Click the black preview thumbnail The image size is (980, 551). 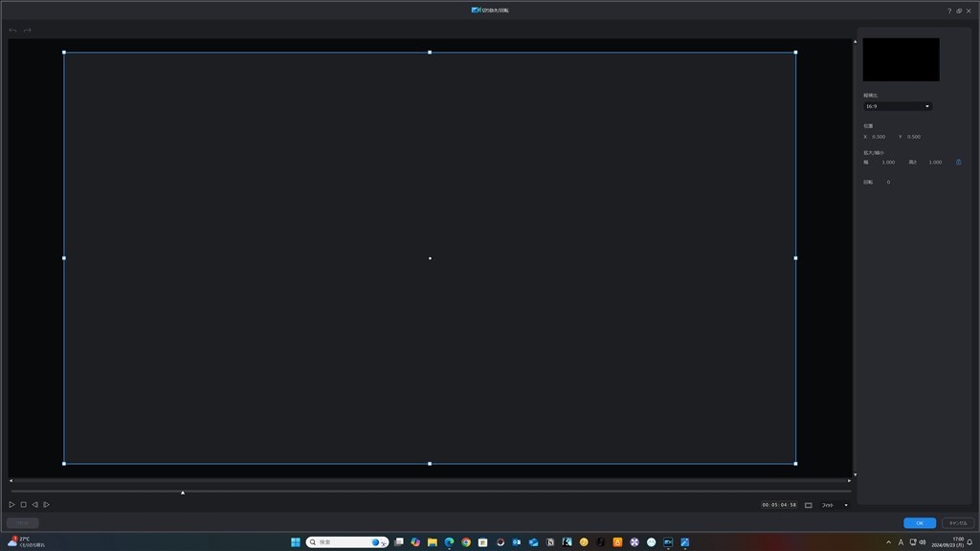coord(901,59)
